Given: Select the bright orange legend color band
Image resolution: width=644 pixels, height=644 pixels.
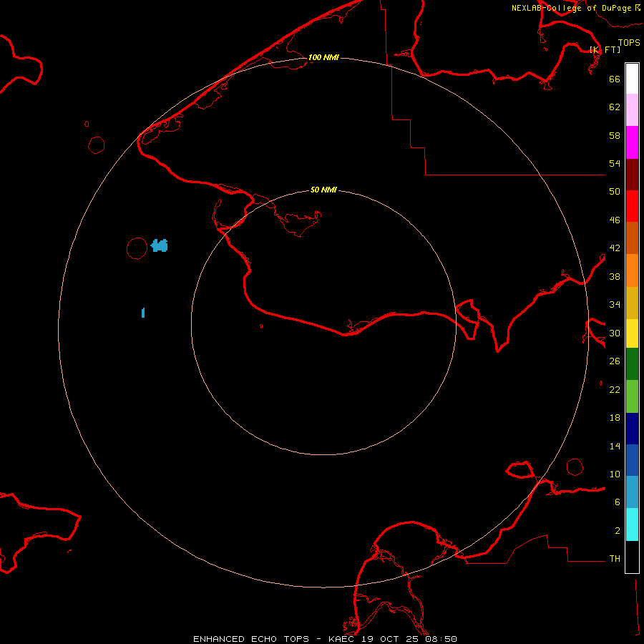Looking at the screenshot, I should tap(632, 270).
